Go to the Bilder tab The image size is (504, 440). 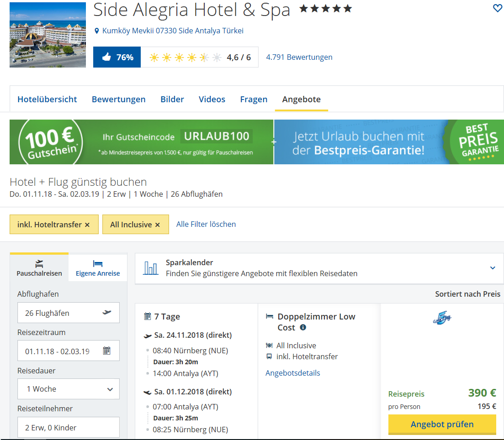[x=172, y=99]
